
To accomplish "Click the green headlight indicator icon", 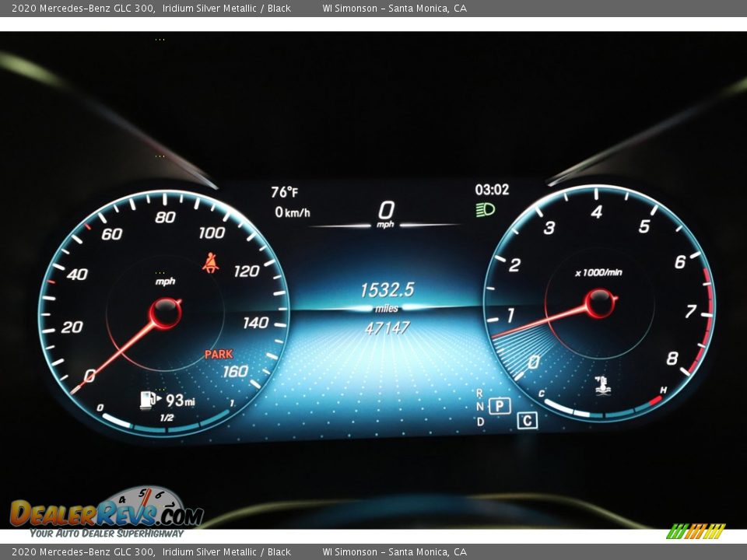I will click(486, 209).
